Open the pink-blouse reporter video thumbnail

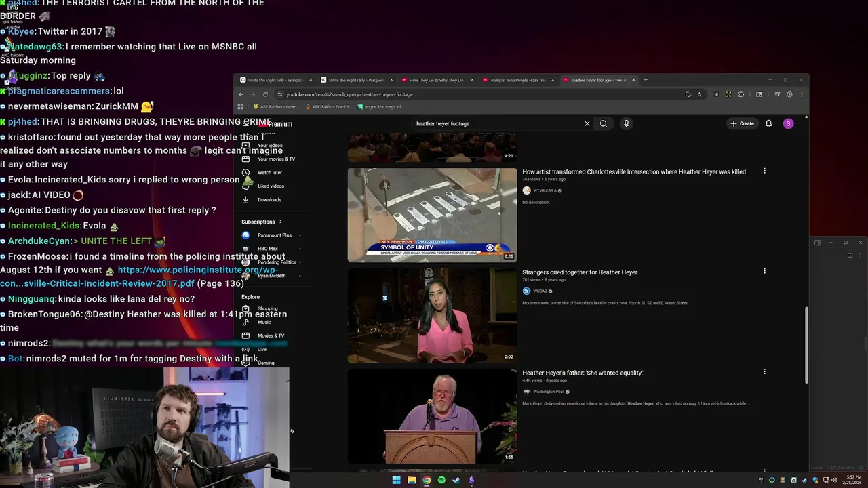pos(432,315)
